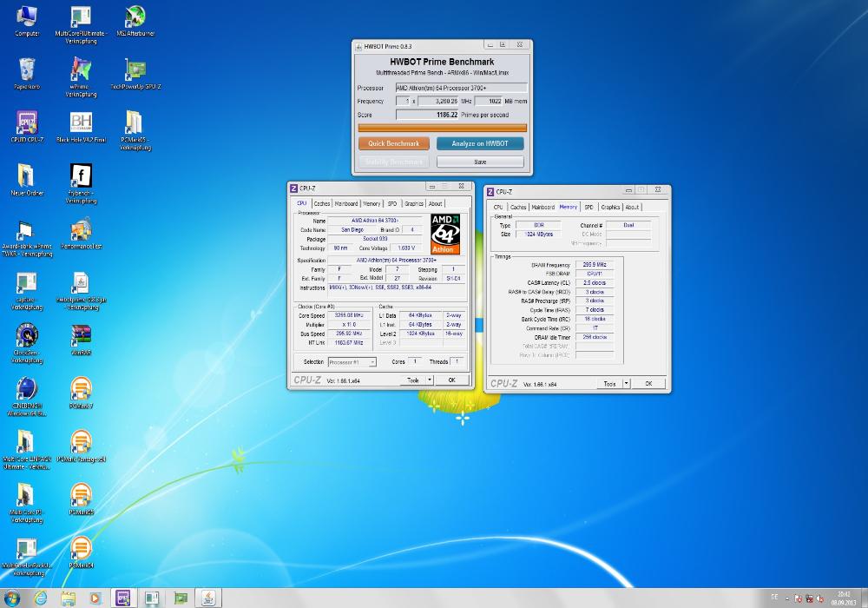Switch to Java HWBOT Prime taskbar button
This screenshot has height=608, width=868.
(x=208, y=598)
